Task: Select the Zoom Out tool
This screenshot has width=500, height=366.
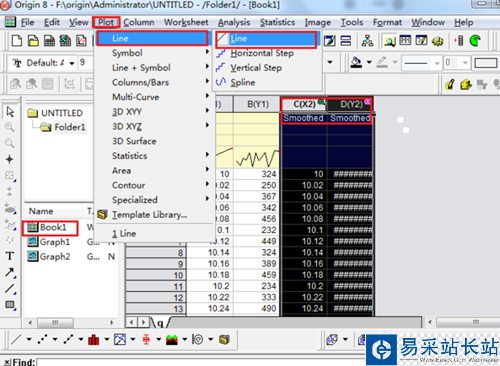Action: point(9,143)
